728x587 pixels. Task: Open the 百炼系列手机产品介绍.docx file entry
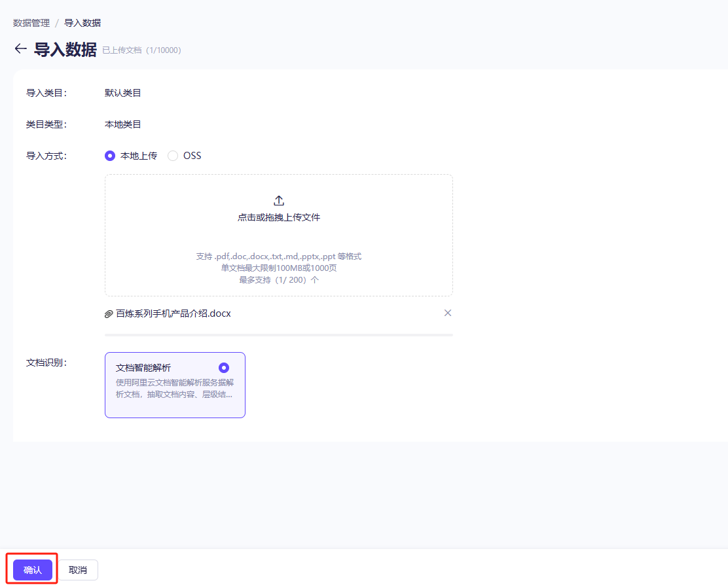[x=173, y=313]
